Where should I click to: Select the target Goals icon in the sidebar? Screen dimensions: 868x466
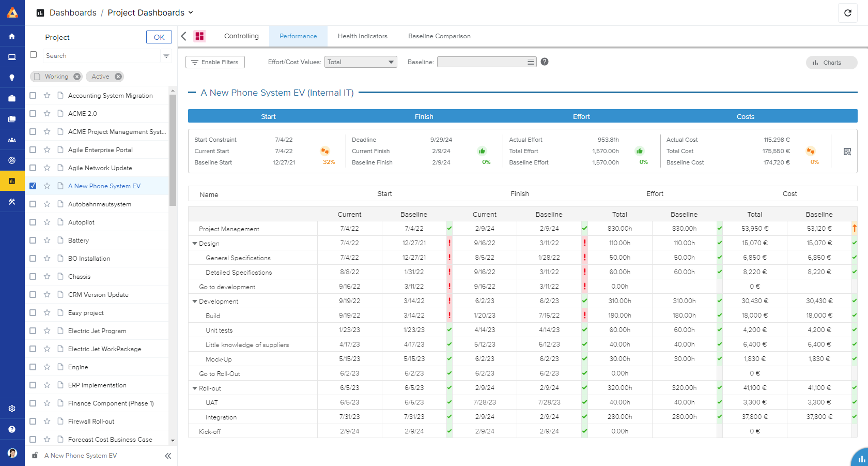click(x=12, y=160)
